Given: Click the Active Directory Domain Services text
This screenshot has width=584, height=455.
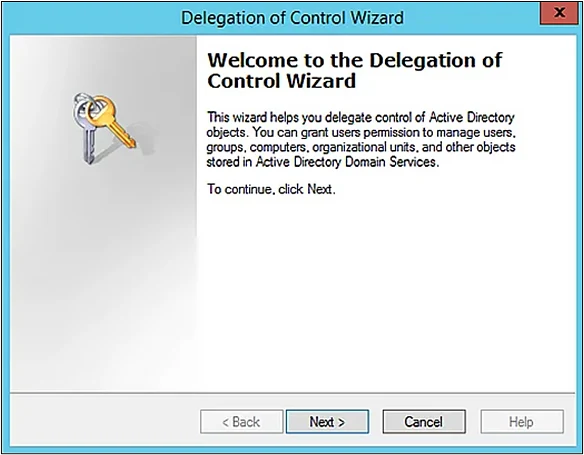Looking at the screenshot, I should 346,162.
